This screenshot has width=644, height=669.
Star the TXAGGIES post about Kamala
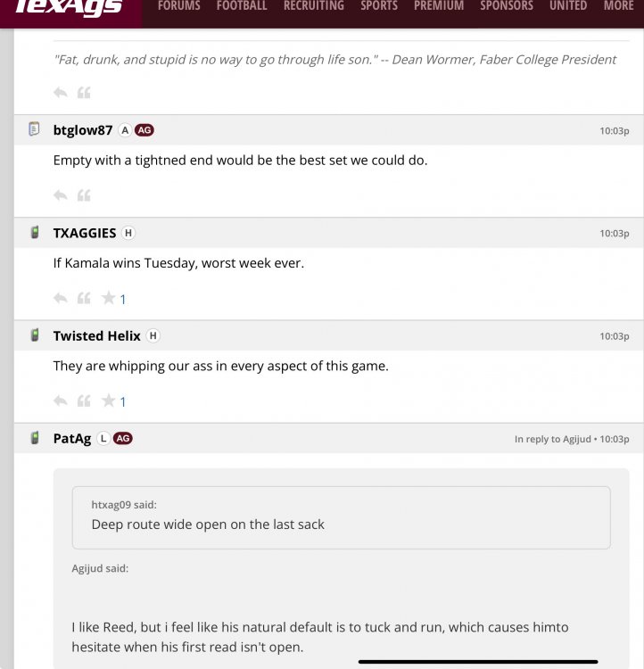pos(109,298)
